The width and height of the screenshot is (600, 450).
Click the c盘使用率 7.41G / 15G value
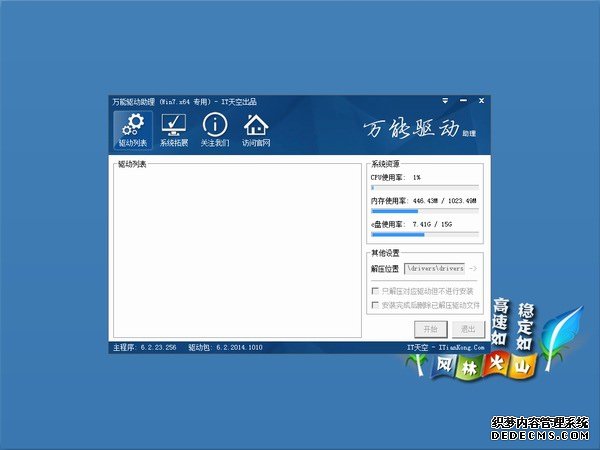click(x=432, y=224)
